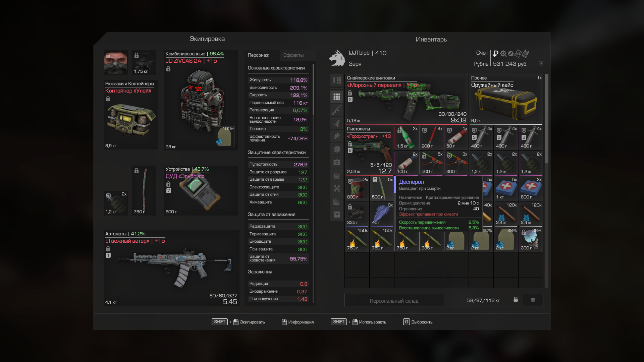The width and height of the screenshot is (644, 362).
Task: Click the kettlebell weight icon
Action: coord(516,300)
